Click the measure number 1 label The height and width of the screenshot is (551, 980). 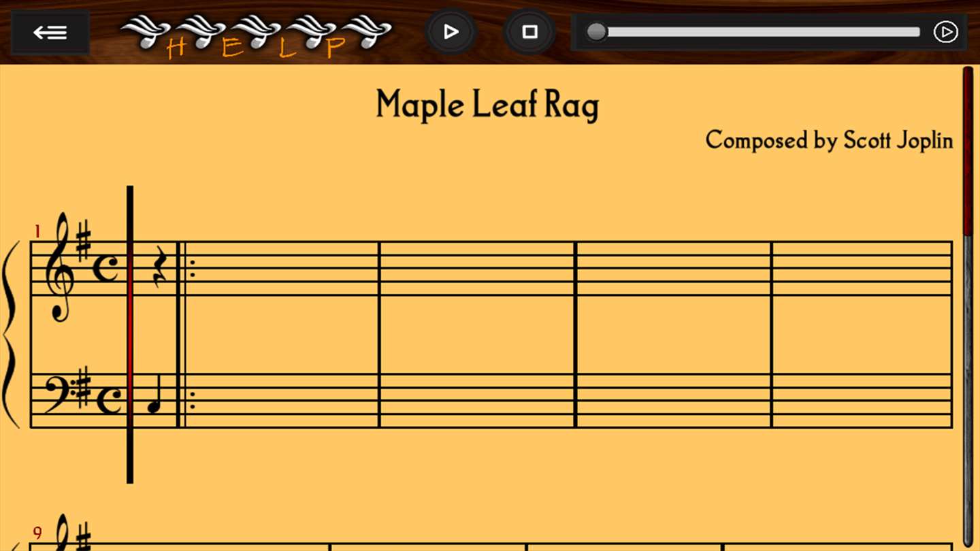click(x=37, y=232)
